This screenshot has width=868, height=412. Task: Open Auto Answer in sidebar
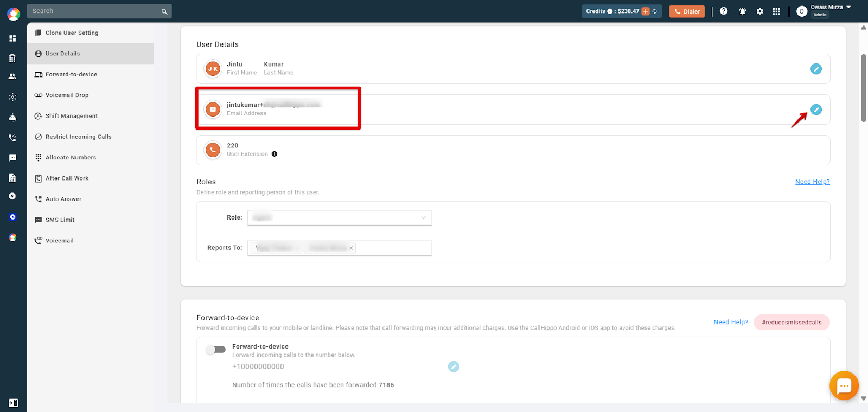[91, 199]
